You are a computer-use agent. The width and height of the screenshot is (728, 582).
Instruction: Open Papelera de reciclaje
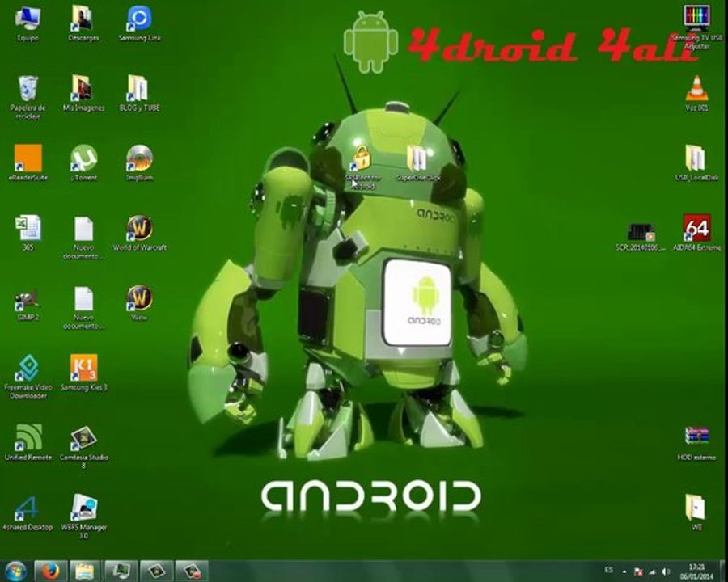pyautogui.click(x=28, y=96)
